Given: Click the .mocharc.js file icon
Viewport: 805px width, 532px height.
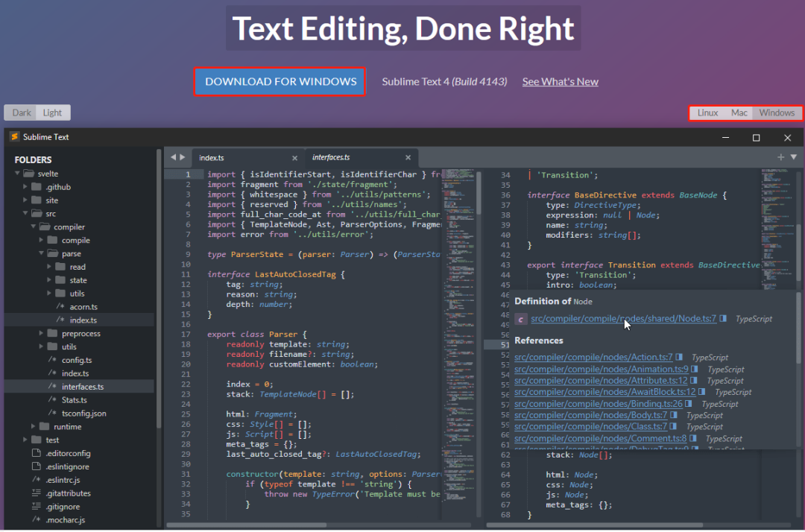Looking at the screenshot, I should point(36,519).
